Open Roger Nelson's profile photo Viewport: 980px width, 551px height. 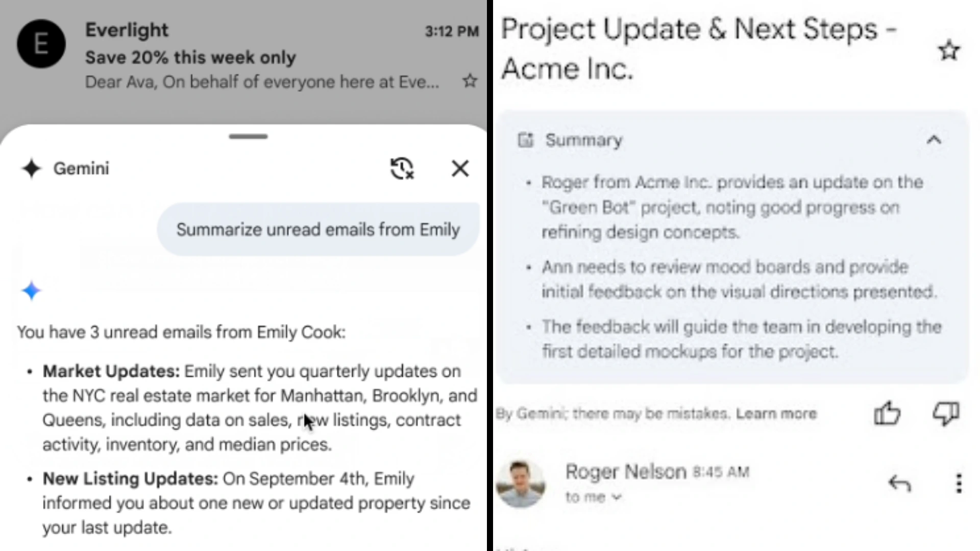521,483
